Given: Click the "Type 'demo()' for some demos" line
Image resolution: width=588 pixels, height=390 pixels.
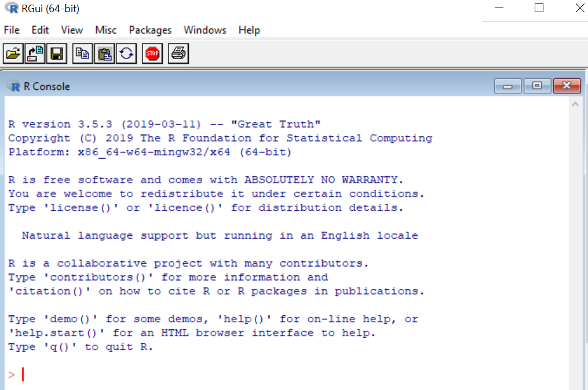Looking at the screenshot, I should 213,319.
